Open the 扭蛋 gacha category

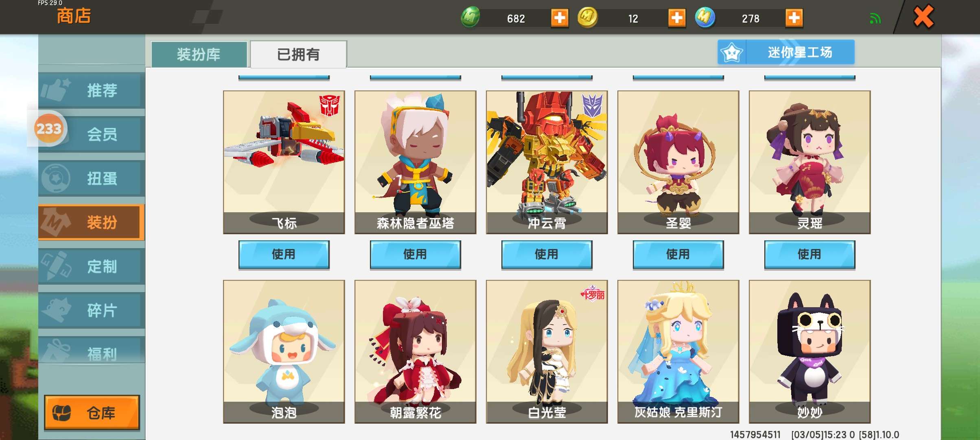tap(92, 178)
